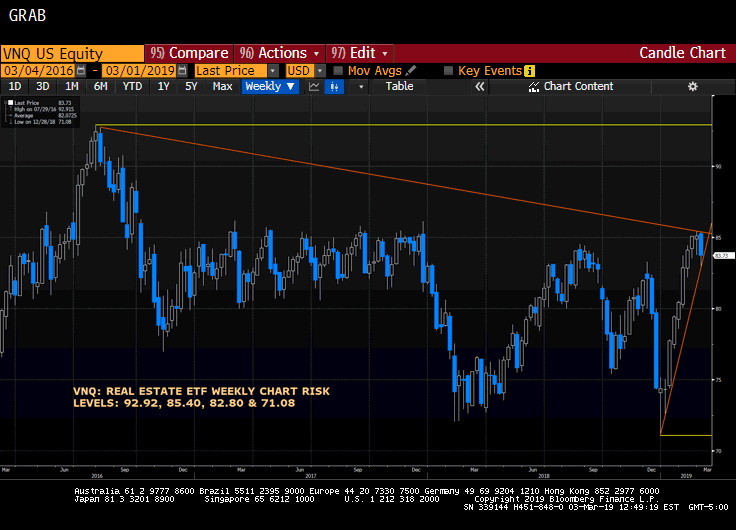Click the Chart Content button label
The height and width of the screenshot is (530, 736).
point(578,86)
